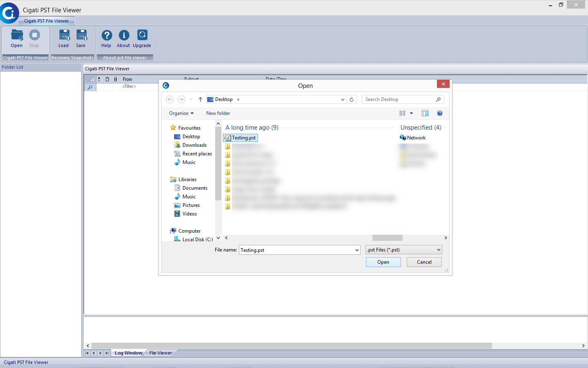
Task: Click the importance column header icon
Action: [99, 79]
